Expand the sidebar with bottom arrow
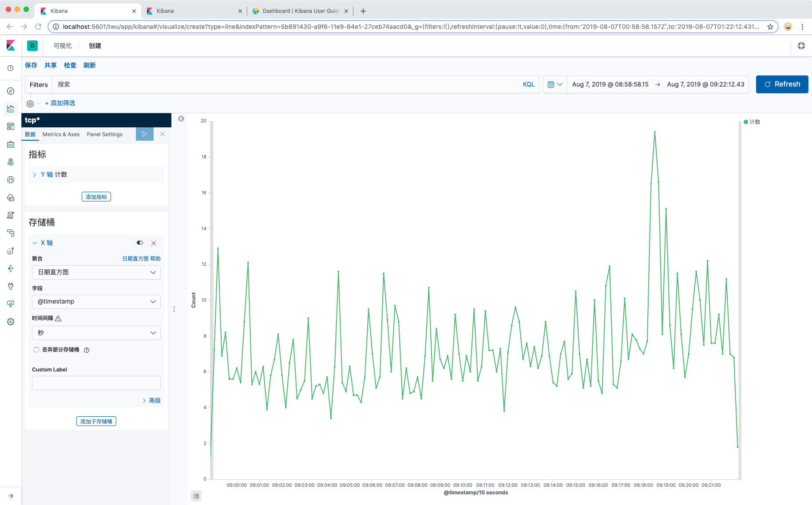This screenshot has height=505, width=812. 11,496
